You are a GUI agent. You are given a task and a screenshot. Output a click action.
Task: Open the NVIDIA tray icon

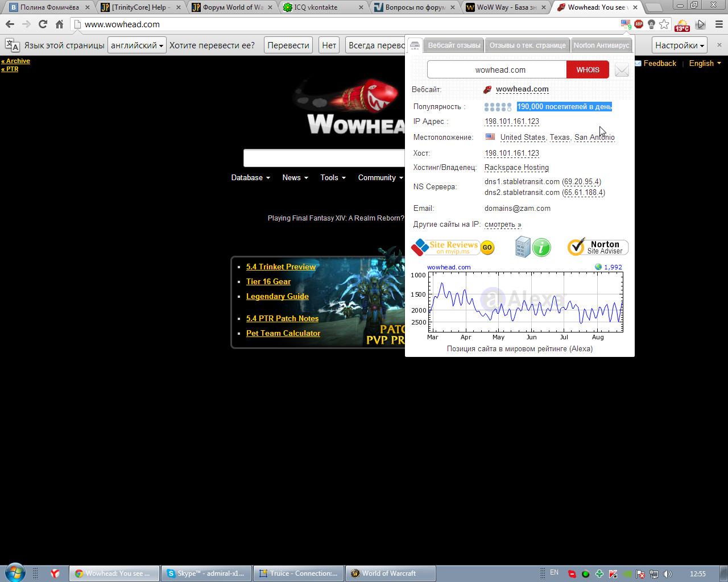click(627, 574)
